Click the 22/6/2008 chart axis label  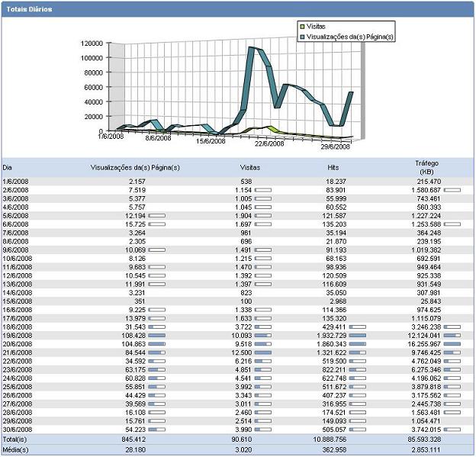click(x=269, y=143)
